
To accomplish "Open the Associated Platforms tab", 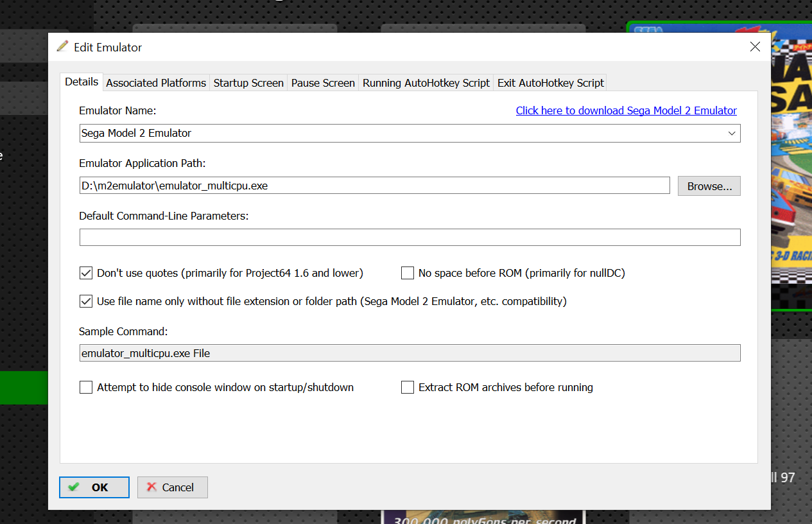I will tap(156, 83).
